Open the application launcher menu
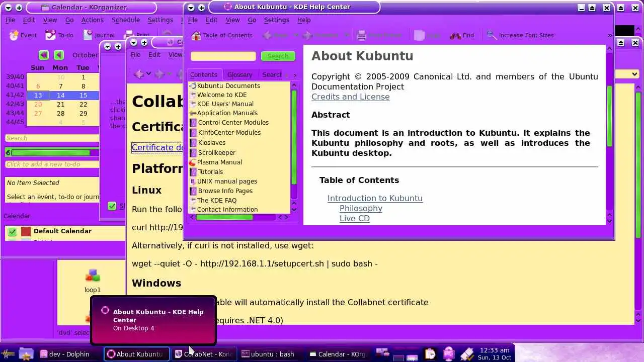Viewport: 644px width, 362px height. pyautogui.click(x=8, y=354)
